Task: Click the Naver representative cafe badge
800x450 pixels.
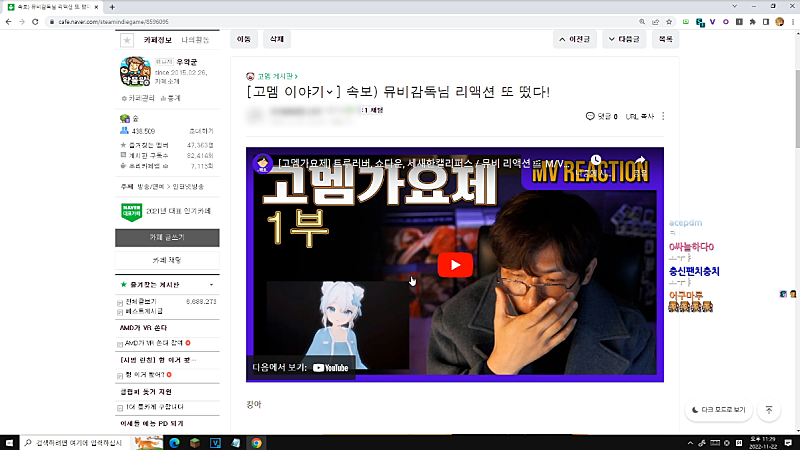Action: tap(131, 211)
